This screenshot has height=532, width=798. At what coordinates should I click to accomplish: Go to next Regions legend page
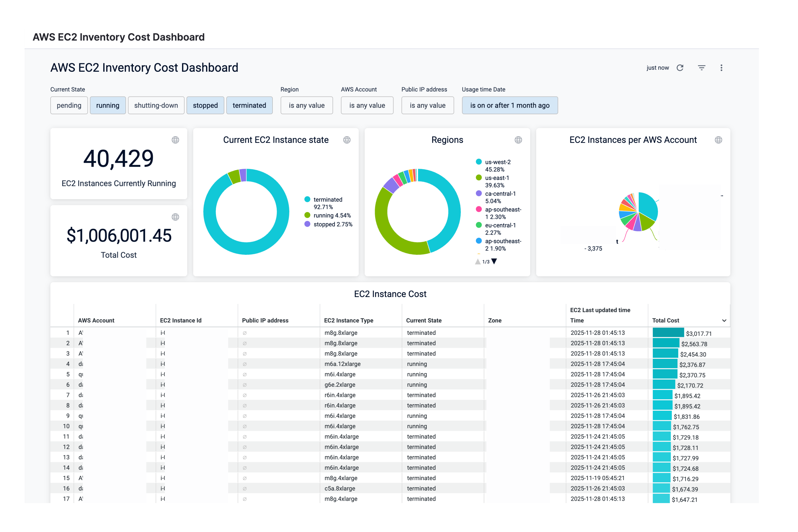click(x=494, y=261)
